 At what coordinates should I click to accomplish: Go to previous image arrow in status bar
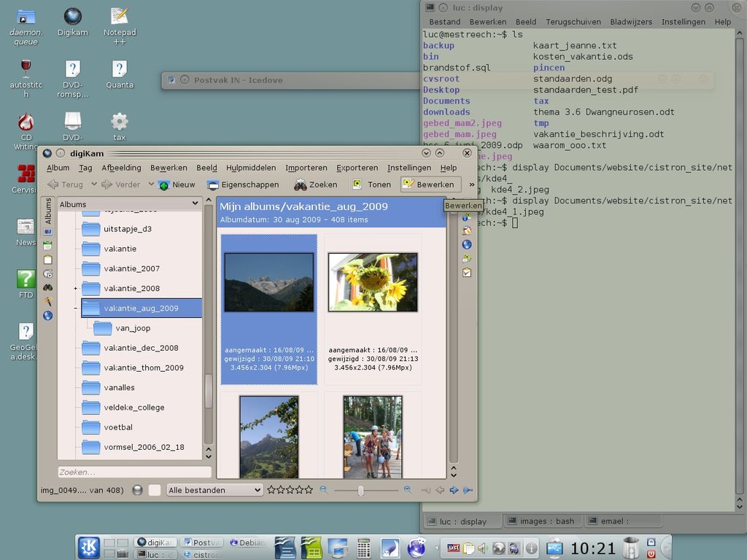(440, 490)
